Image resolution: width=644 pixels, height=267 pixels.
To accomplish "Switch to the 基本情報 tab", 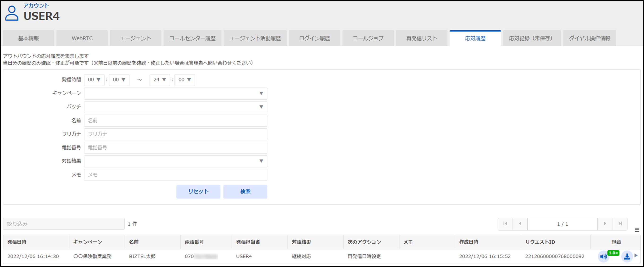I will click(x=29, y=38).
